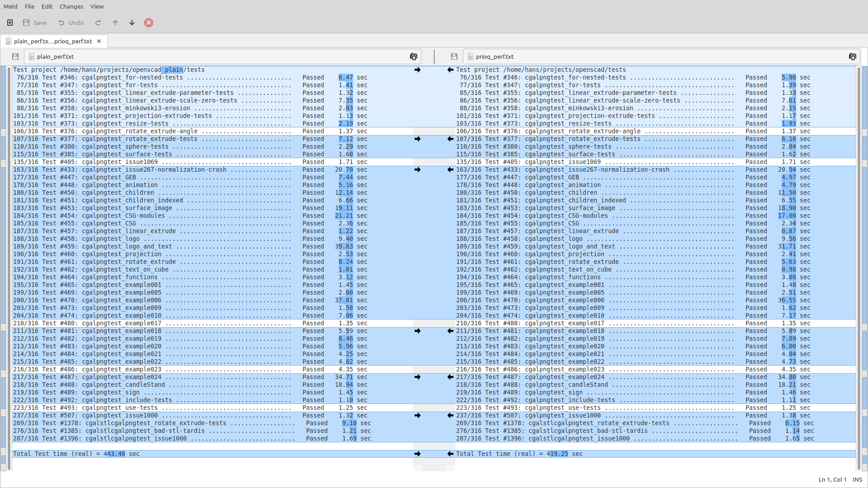
Task: Click the copy icon right of plain_perf.txt header
Action: pos(413,56)
